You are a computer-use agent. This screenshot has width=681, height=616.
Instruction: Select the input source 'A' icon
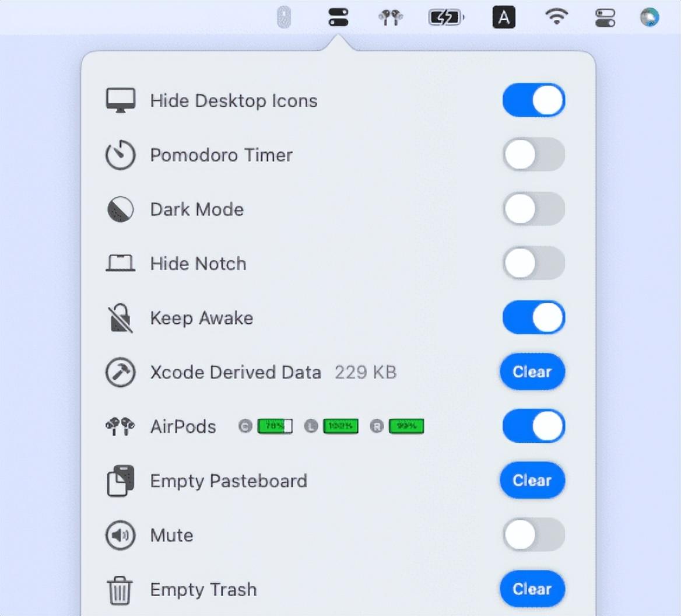click(504, 17)
